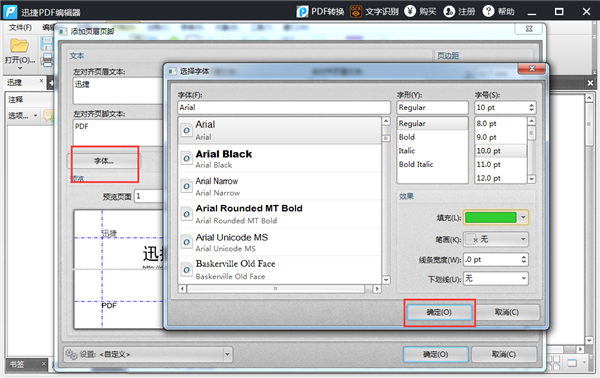Click the font icon beside Baskerville Old Face
The height and width of the screenshot is (378, 600).
186,270
